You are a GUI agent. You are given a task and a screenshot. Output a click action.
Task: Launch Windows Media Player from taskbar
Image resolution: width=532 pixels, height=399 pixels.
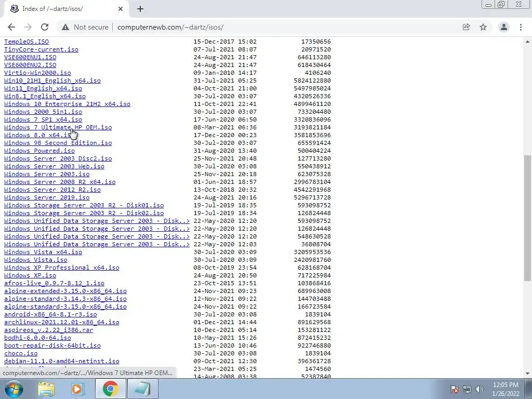pos(78,389)
